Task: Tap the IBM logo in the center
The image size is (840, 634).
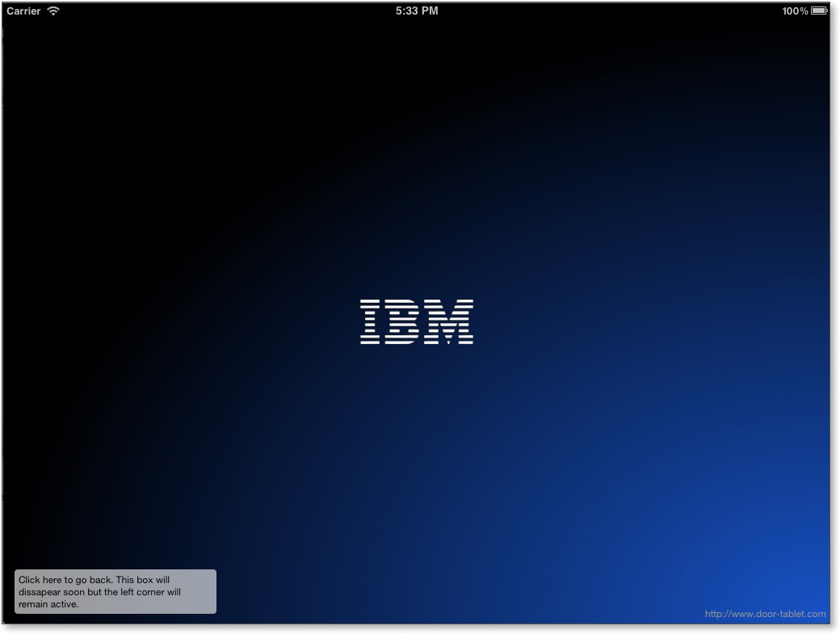Action: pos(417,321)
